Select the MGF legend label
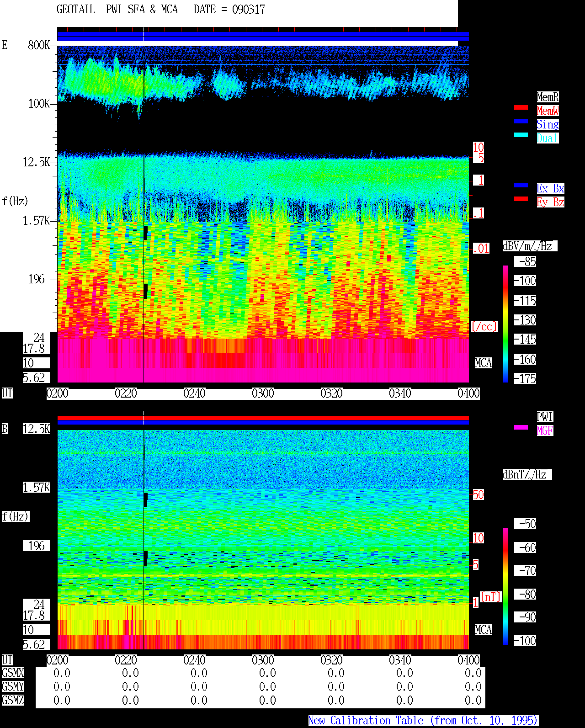This screenshot has height=728, width=585. [x=545, y=430]
